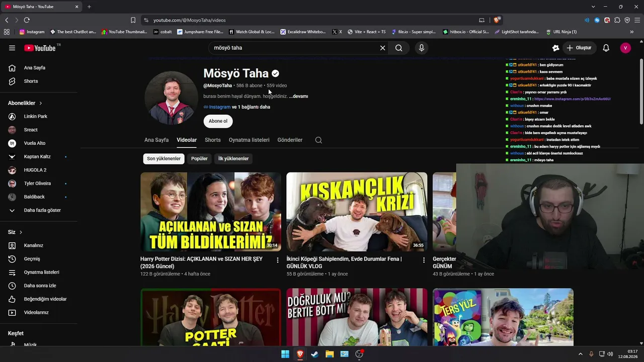Viewport: 644px width, 362px height.
Task: Open the İkinci Köpeği Sahiplendim video title
Action: click(344, 262)
